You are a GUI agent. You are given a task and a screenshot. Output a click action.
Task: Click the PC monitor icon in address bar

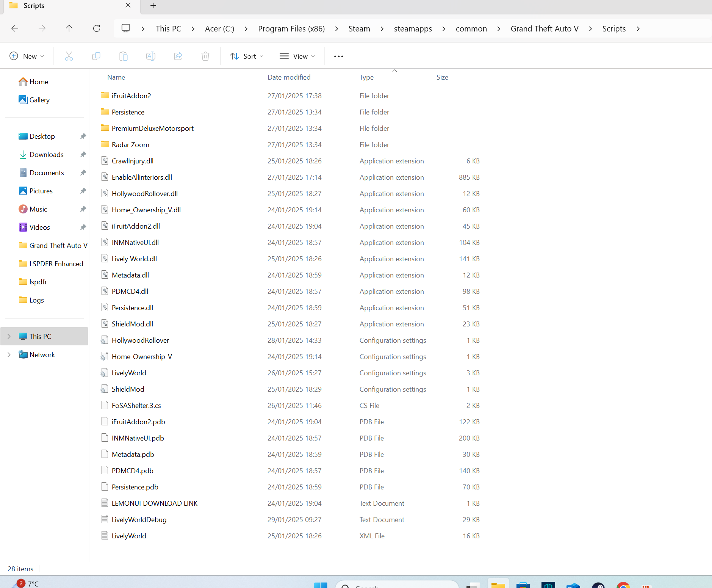[126, 28]
